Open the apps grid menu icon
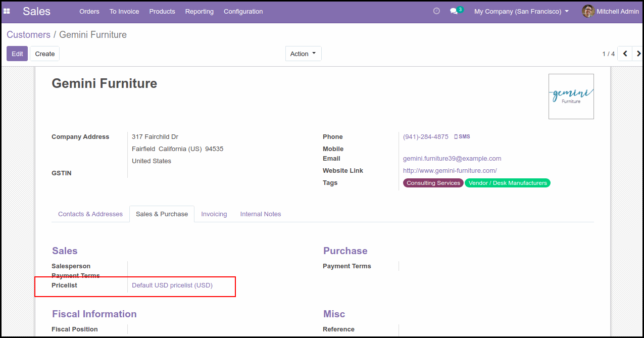This screenshot has width=644, height=338. coord(7,11)
